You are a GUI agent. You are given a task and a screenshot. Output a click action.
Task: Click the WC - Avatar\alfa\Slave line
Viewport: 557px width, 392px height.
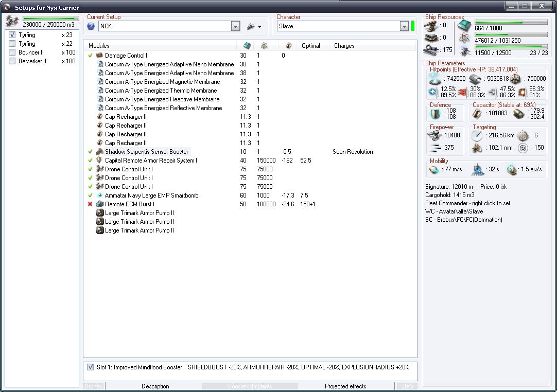[454, 211]
